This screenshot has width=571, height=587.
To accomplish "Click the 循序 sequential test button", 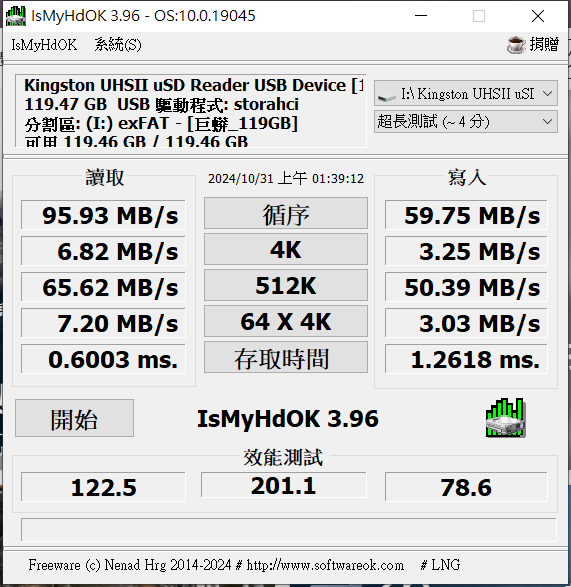I will click(x=286, y=213).
